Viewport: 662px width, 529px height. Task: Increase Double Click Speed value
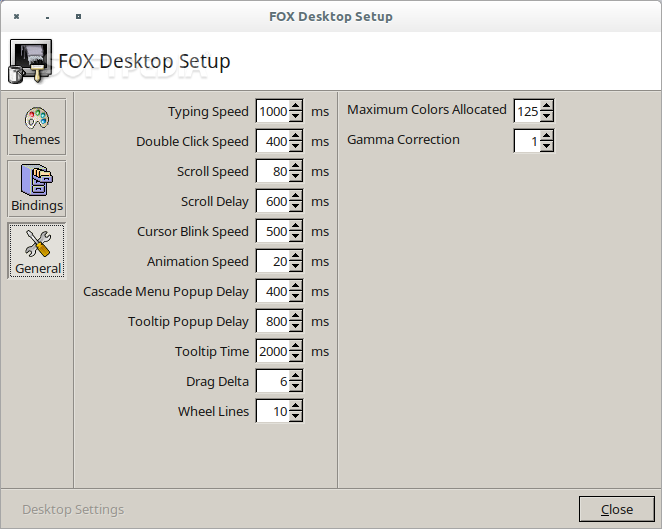click(x=296, y=136)
